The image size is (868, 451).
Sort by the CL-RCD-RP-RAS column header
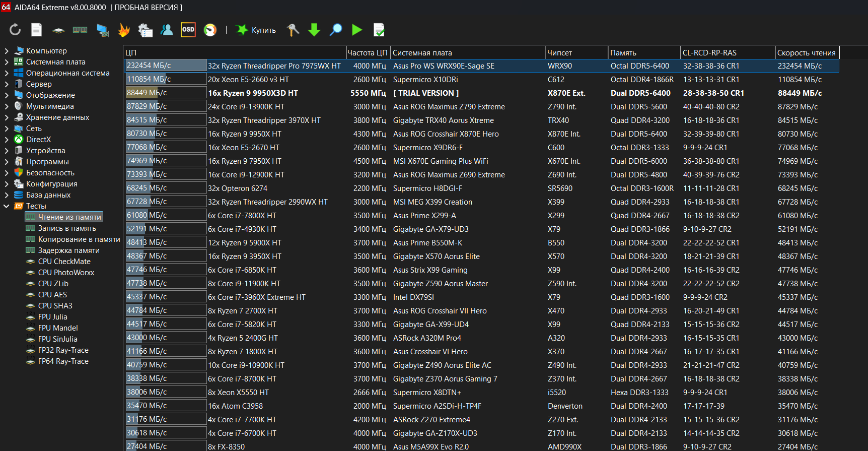point(728,52)
